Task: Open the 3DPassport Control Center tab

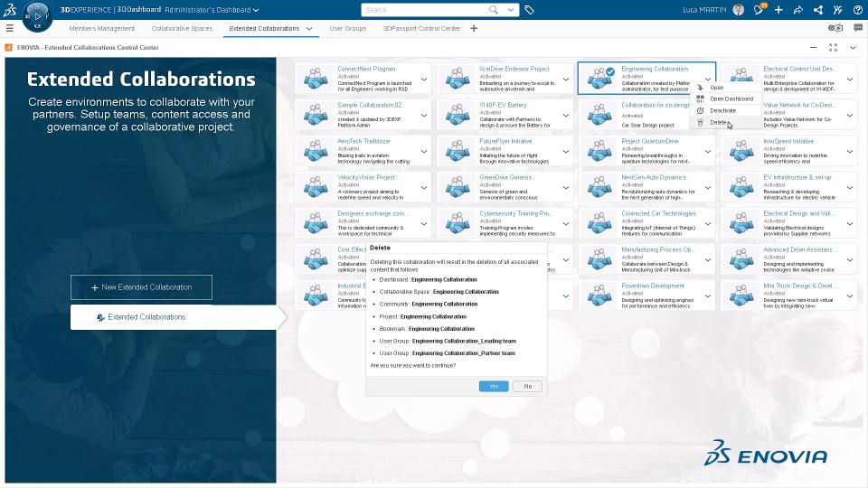Action: tap(422, 28)
